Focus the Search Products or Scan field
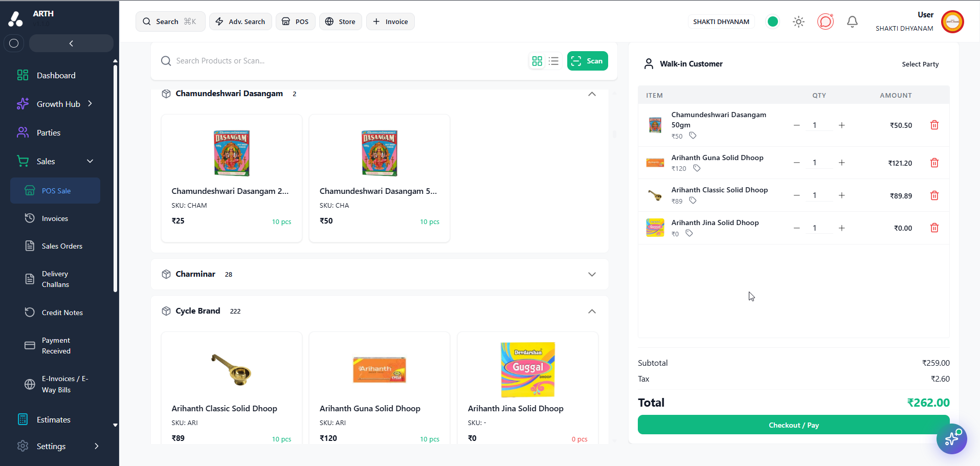This screenshot has width=980, height=466. point(343,61)
